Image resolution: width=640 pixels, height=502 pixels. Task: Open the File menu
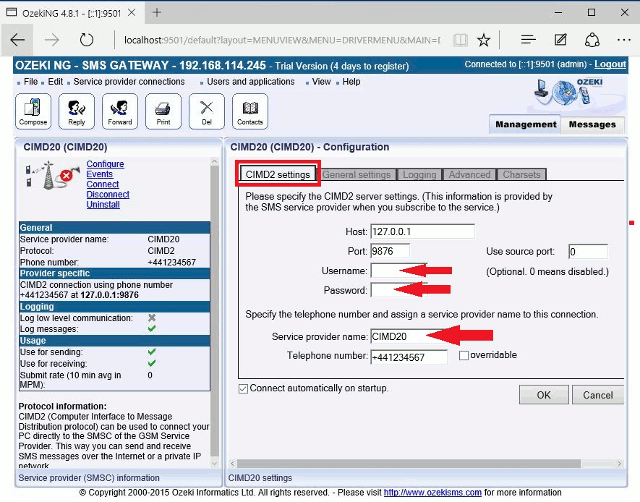[x=31, y=82]
